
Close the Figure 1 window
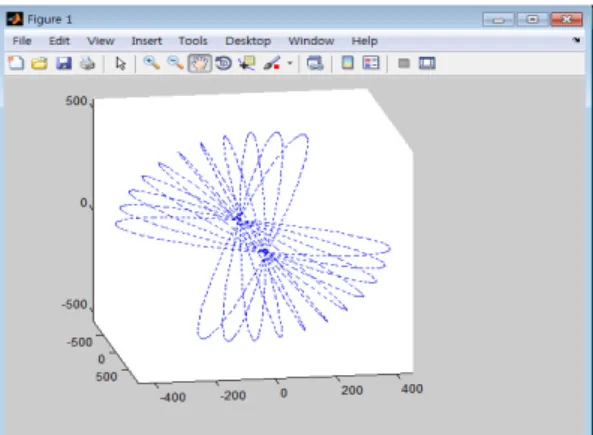coord(566,19)
